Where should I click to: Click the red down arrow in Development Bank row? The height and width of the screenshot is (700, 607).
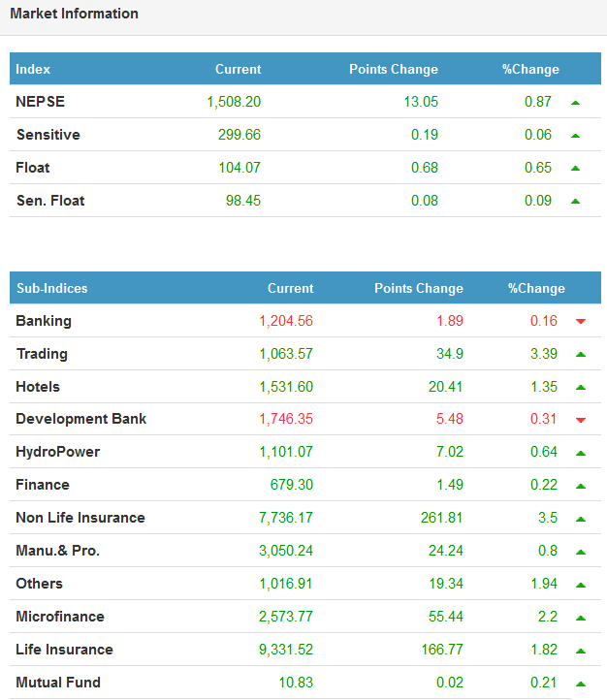tap(581, 420)
